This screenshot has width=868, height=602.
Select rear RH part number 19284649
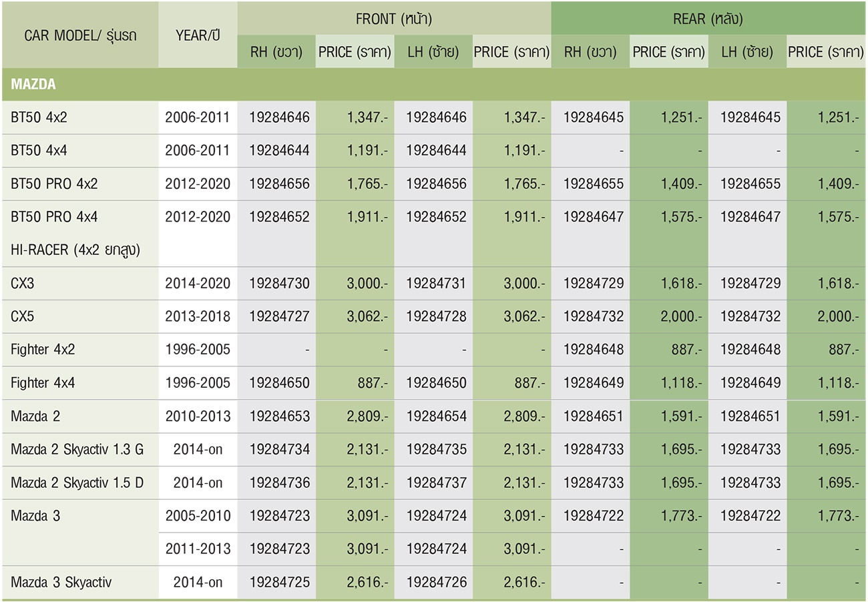click(x=594, y=383)
